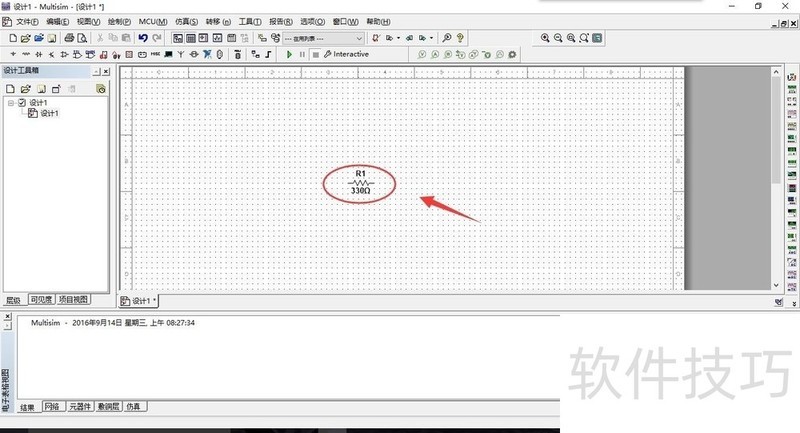Open 帮助(H) menu
The image size is (800, 433).
tap(378, 21)
